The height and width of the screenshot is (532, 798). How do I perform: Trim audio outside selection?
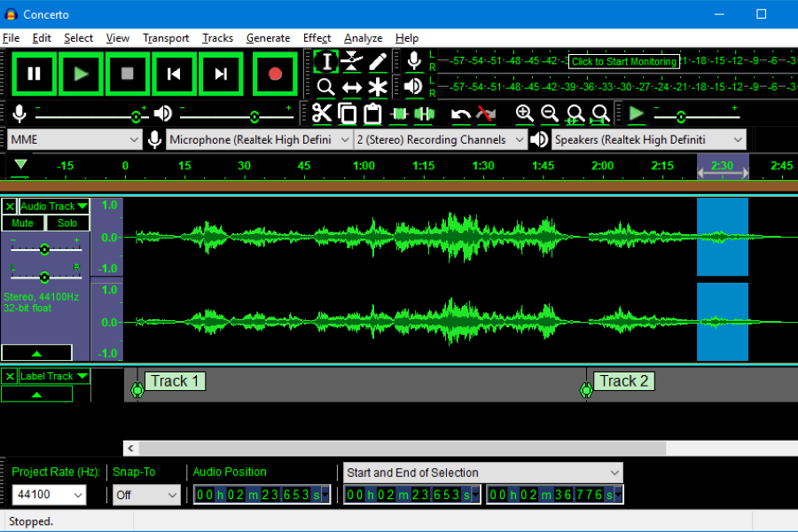(399, 113)
